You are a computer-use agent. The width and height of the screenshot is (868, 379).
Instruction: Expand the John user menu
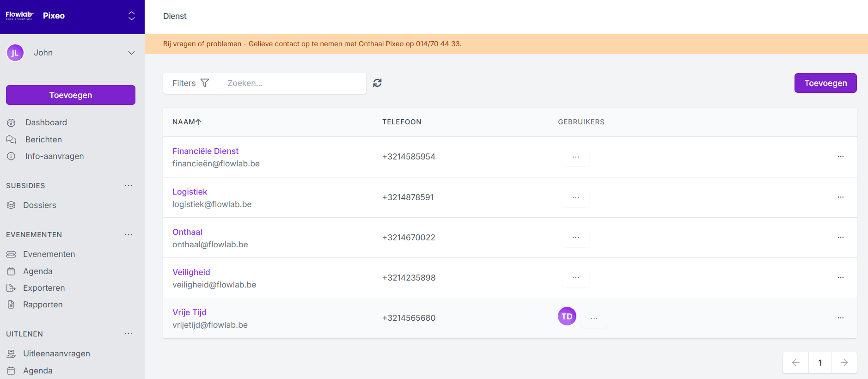[131, 53]
